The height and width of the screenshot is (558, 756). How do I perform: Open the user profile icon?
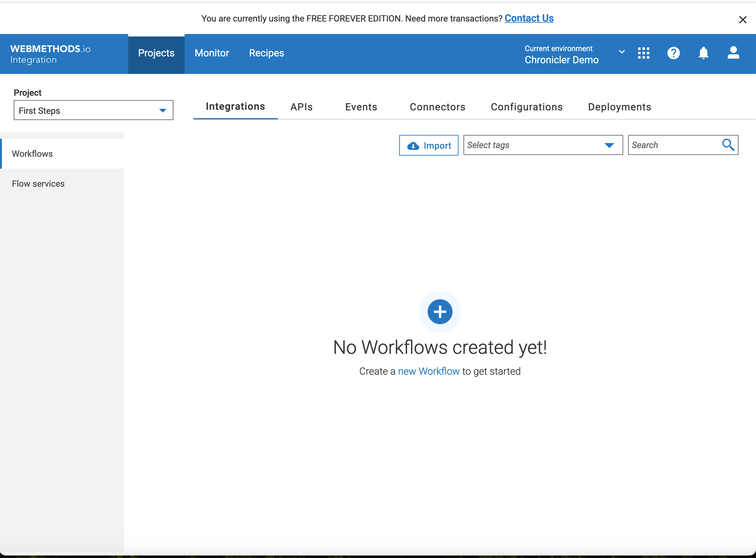733,53
